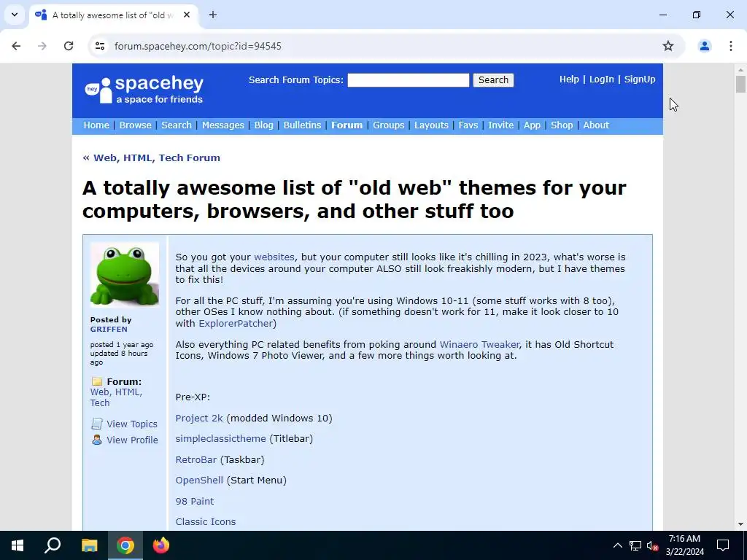Select Browse in the nav bar
This screenshot has height=560, width=747.
click(x=135, y=125)
